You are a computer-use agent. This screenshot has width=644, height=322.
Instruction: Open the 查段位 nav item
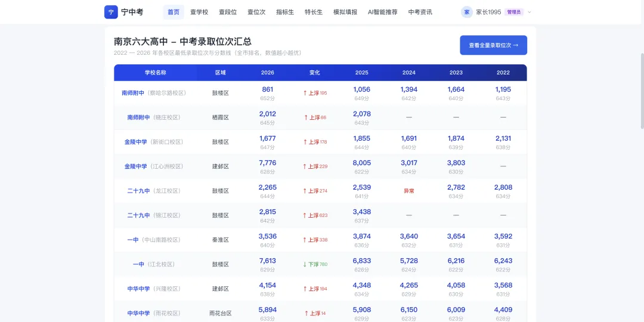tap(228, 12)
